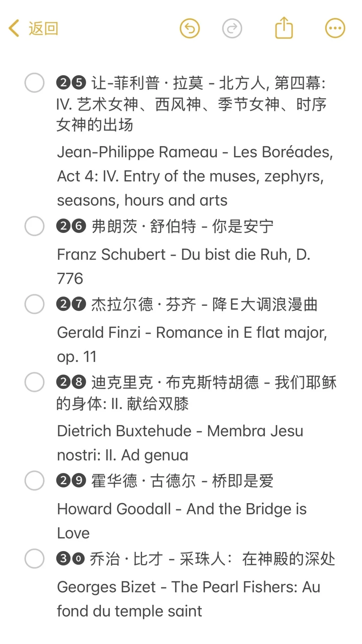Check off item 30 Bizet Pearl Fishers

coord(35,558)
